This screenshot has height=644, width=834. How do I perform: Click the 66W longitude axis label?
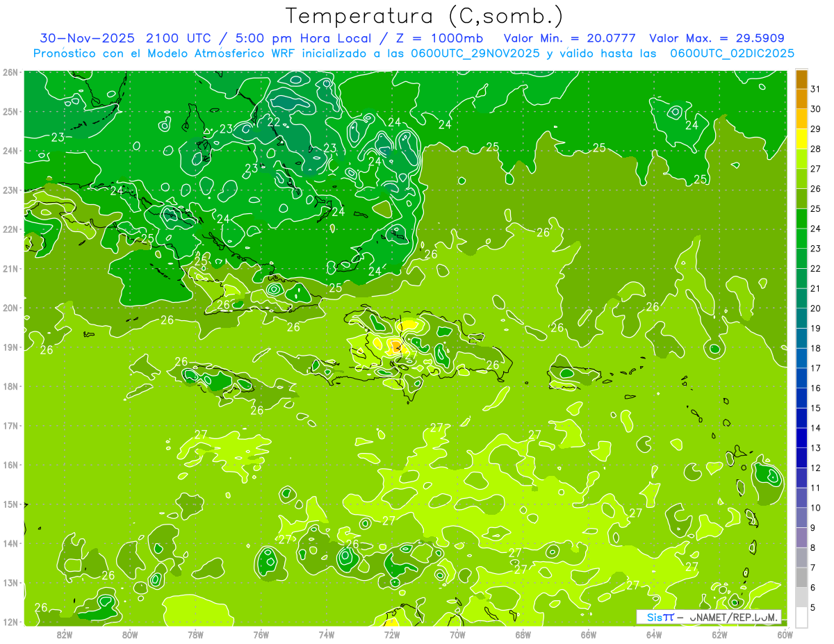coord(589,634)
